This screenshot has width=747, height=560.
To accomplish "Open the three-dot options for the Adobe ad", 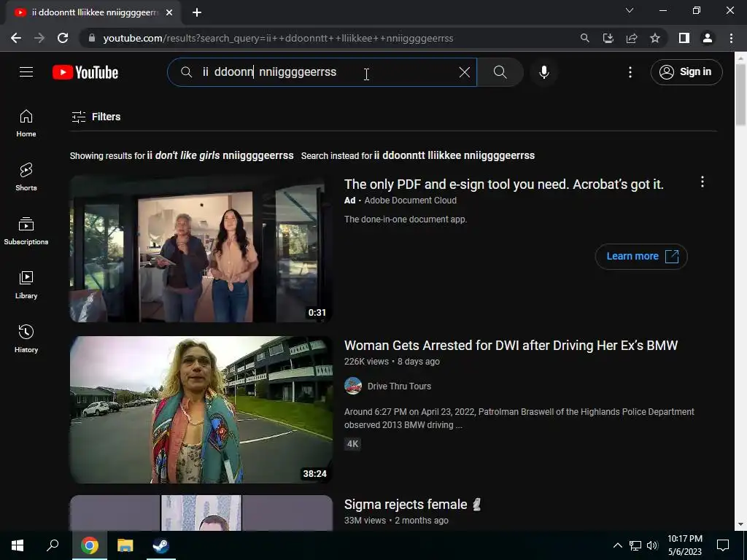I will tap(703, 182).
